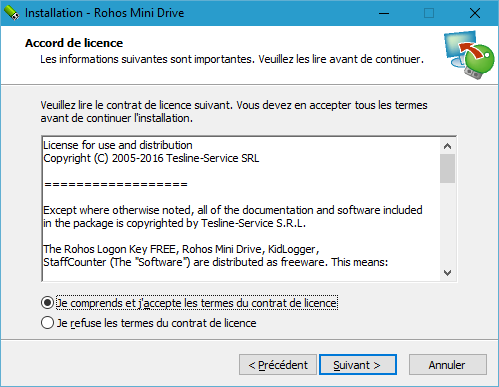
Task: Cancel installation with Annuler button
Action: point(448,365)
